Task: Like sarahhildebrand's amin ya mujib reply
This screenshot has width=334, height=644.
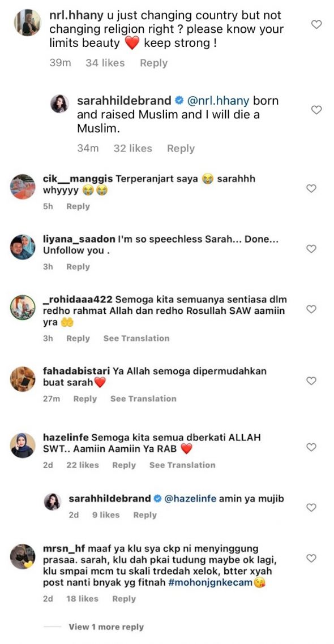Action: 312,508
